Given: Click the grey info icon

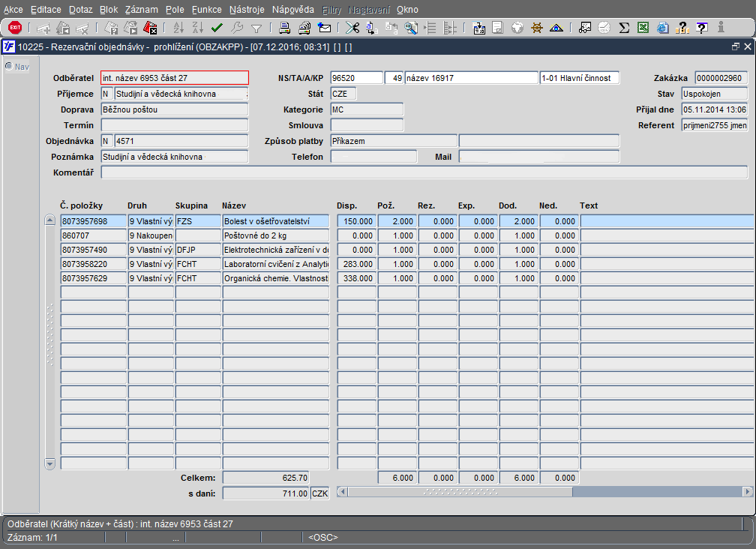Looking at the screenshot, I should [x=721, y=28].
